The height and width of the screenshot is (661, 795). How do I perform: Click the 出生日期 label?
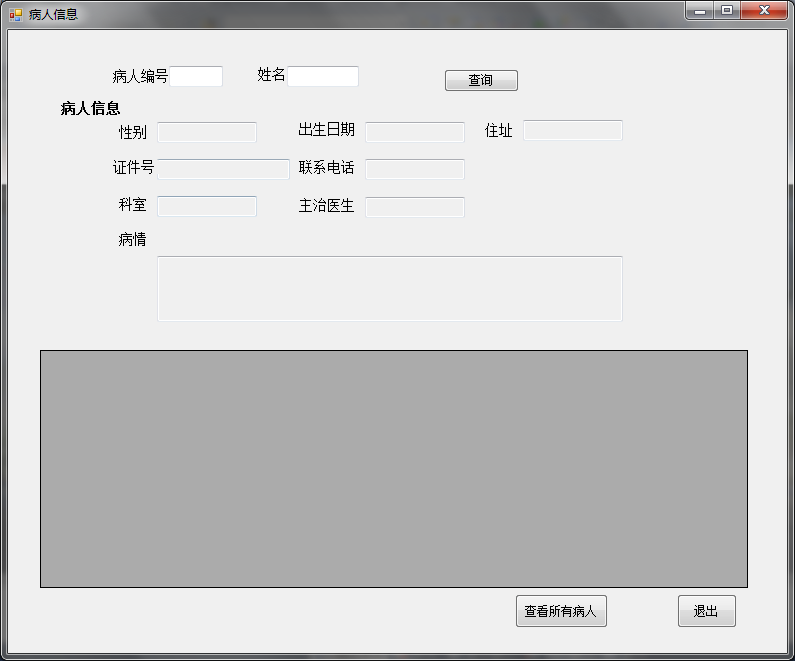pyautogui.click(x=327, y=130)
